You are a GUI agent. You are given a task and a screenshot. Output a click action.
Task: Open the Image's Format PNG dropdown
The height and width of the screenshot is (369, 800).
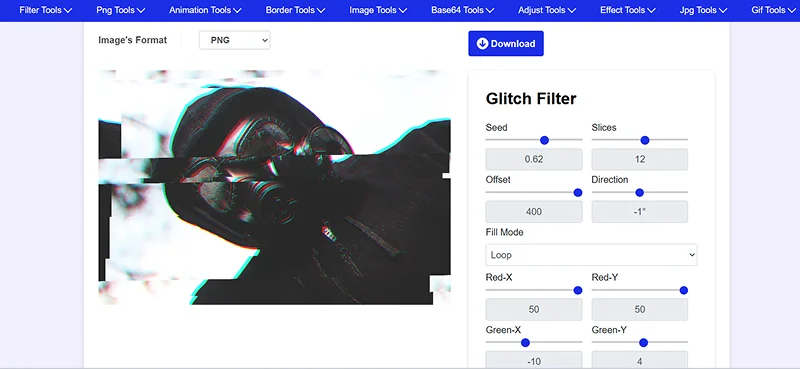tap(234, 40)
